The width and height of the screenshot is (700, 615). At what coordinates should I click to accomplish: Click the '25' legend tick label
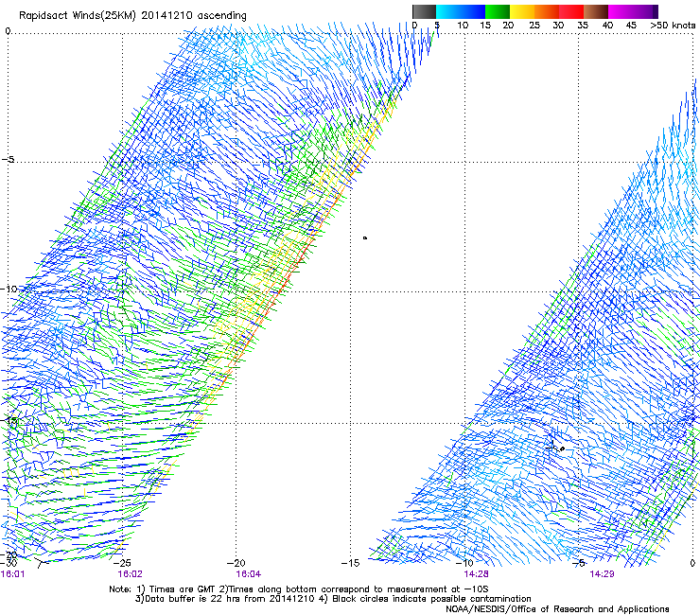(534, 26)
